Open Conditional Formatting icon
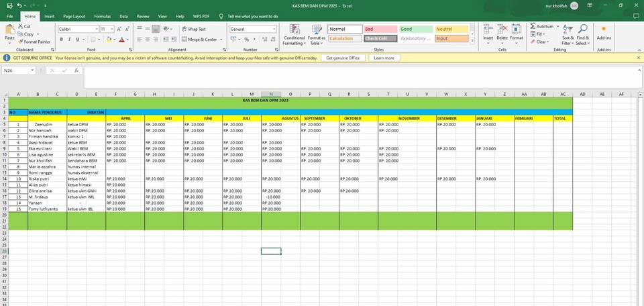This screenshot has height=306, width=644. [294, 29]
